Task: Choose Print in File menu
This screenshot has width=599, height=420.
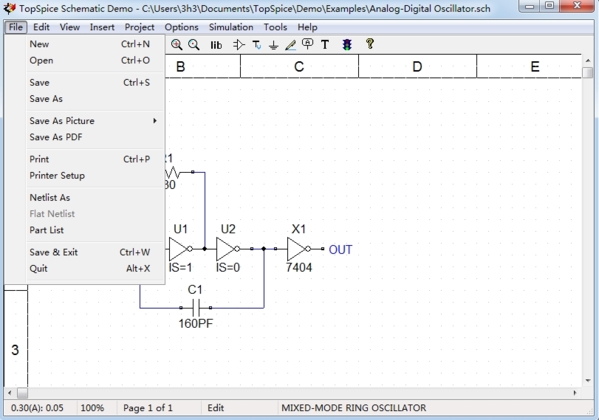Action: point(96,159)
